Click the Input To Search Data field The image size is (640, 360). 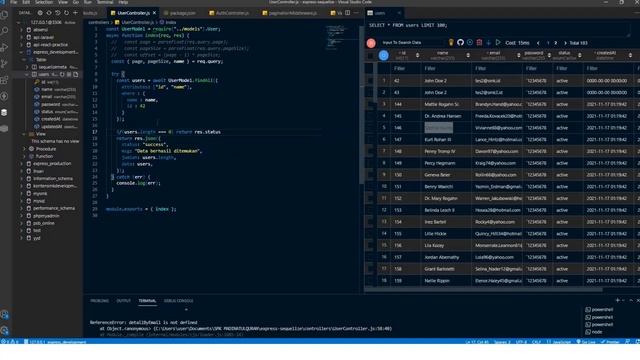[x=412, y=43]
